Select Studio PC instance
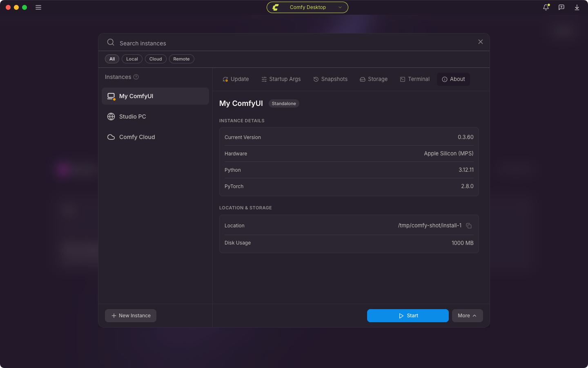Screen dimensions: 588x368 (155, 117)
